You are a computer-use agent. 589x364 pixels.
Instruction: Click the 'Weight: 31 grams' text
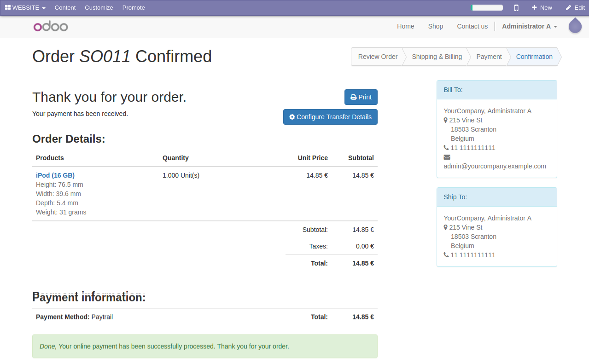pos(61,212)
